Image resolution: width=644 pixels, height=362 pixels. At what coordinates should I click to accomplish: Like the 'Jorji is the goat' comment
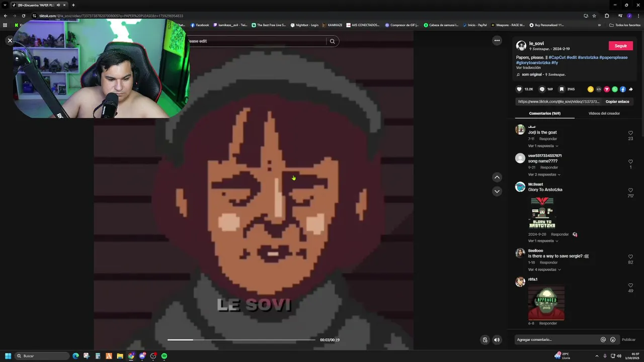click(x=631, y=133)
